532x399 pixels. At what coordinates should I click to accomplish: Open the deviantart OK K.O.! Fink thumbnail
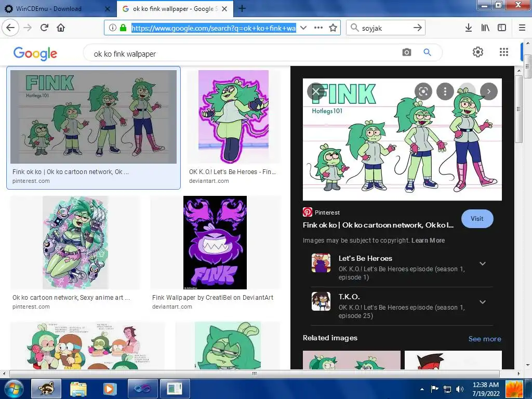pyautogui.click(x=233, y=117)
